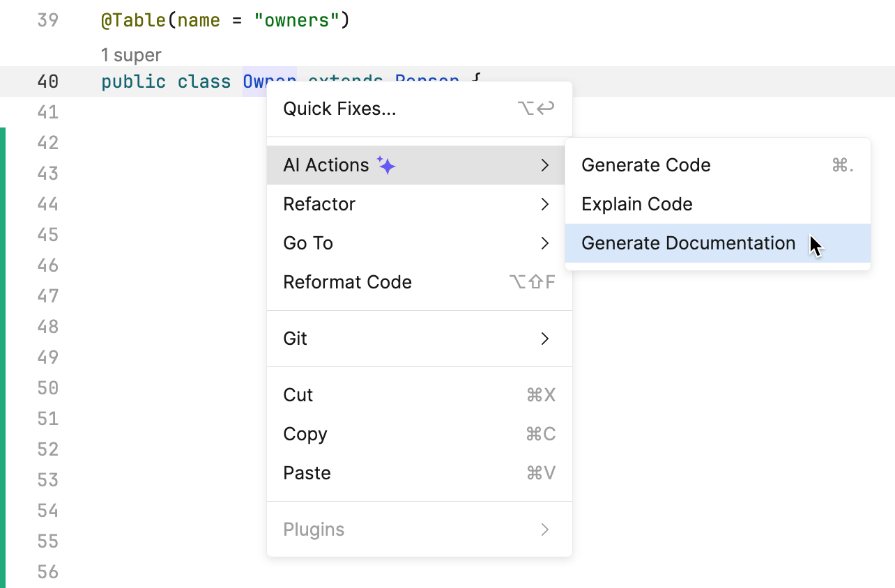Select Generate Documentation

(689, 243)
